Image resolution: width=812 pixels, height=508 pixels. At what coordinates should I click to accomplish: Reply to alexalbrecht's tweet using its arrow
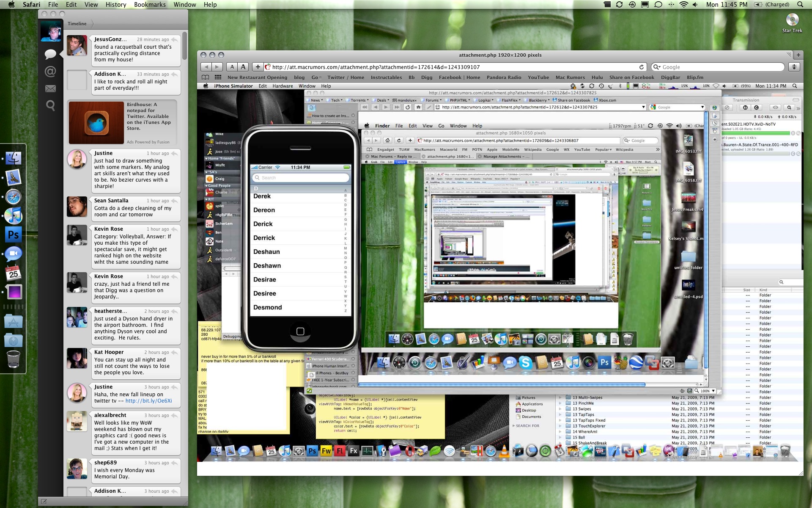pos(175,415)
